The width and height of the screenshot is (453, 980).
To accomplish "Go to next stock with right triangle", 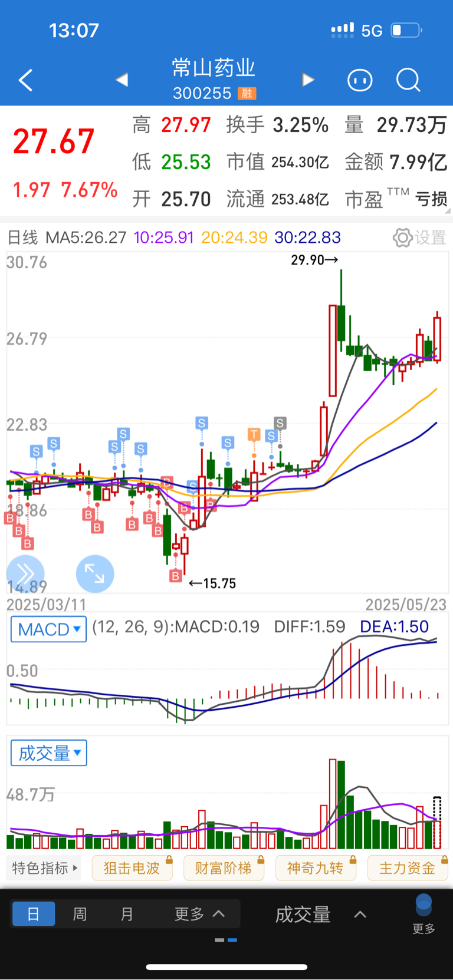I will [x=308, y=80].
